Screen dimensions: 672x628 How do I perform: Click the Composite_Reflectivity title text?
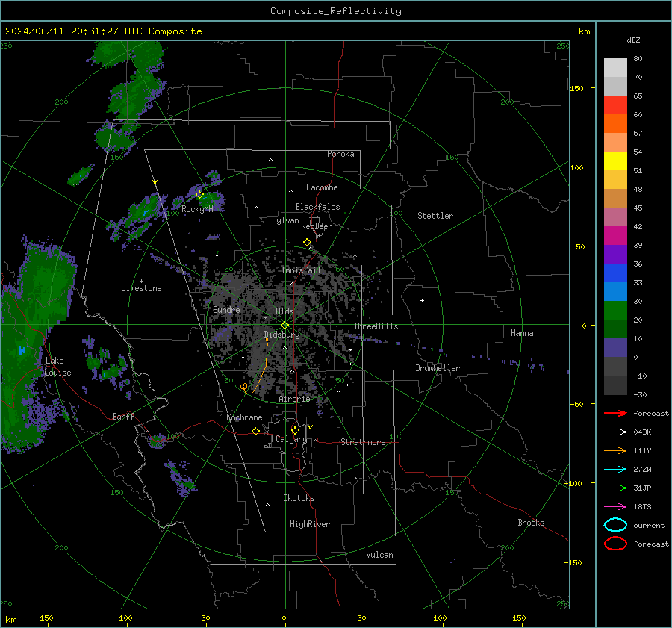point(336,11)
